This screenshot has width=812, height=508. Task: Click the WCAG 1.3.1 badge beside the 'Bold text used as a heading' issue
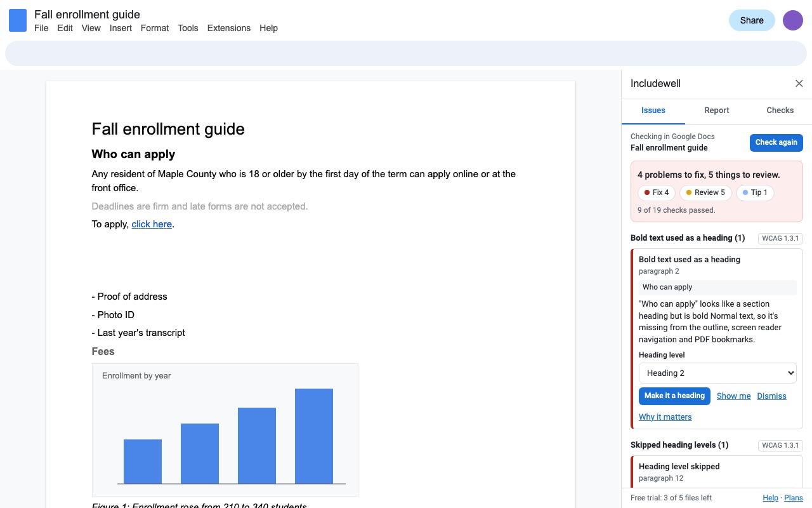780,239
